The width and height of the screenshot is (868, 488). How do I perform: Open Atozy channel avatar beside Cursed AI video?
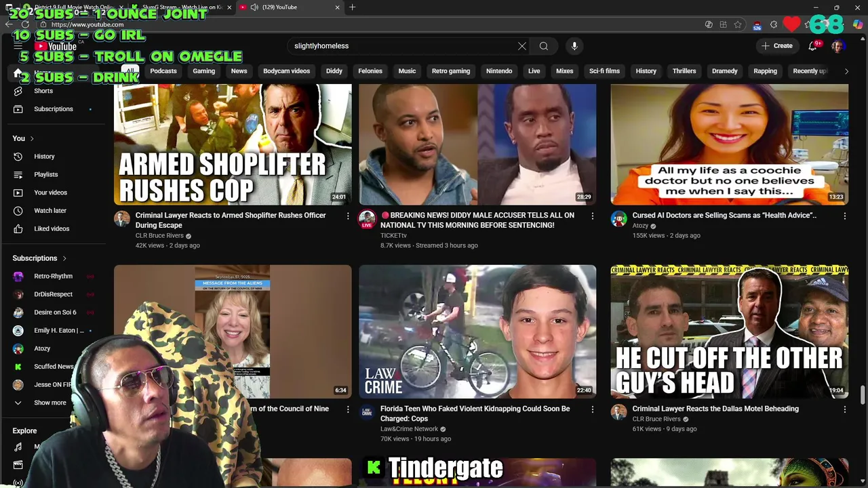pos(619,219)
